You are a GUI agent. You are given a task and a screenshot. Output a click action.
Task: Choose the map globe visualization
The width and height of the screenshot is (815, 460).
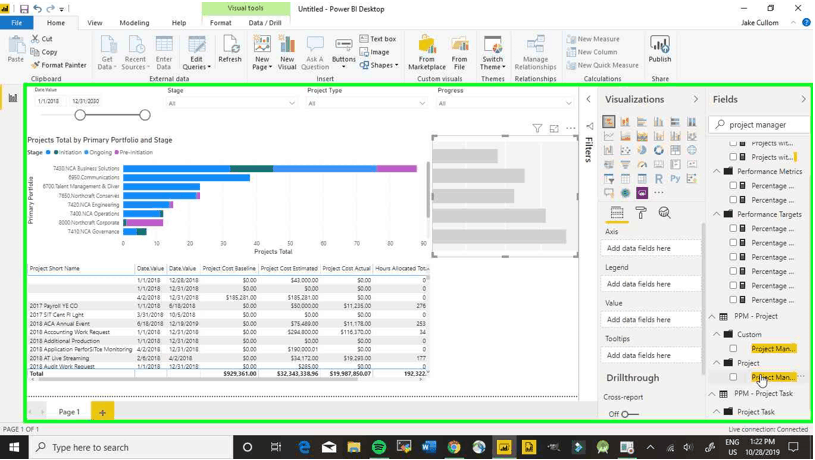click(x=692, y=150)
